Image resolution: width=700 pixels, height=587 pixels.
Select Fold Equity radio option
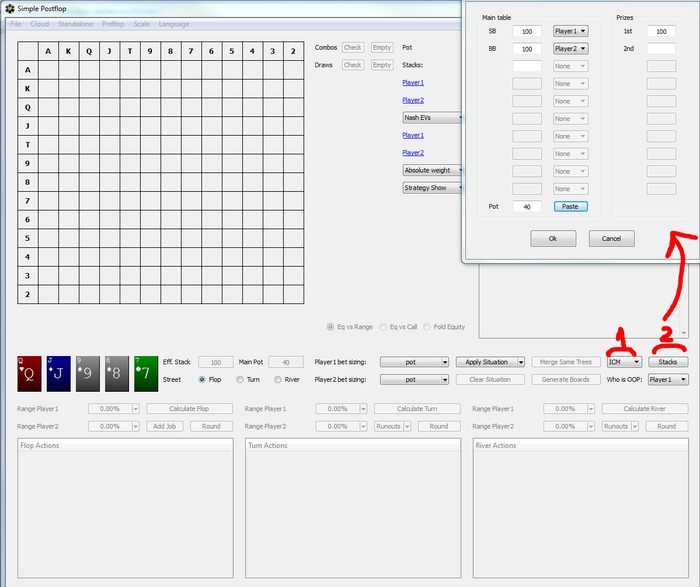[x=427, y=327]
